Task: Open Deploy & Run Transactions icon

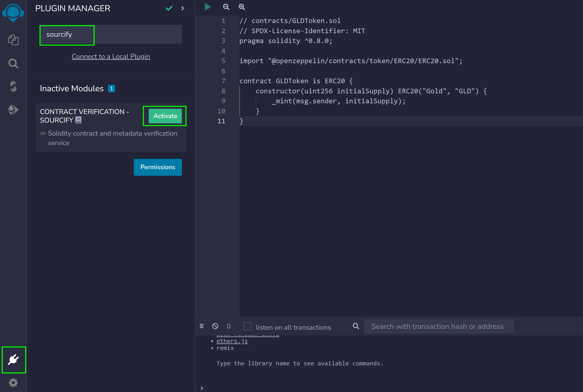Action: point(13,110)
